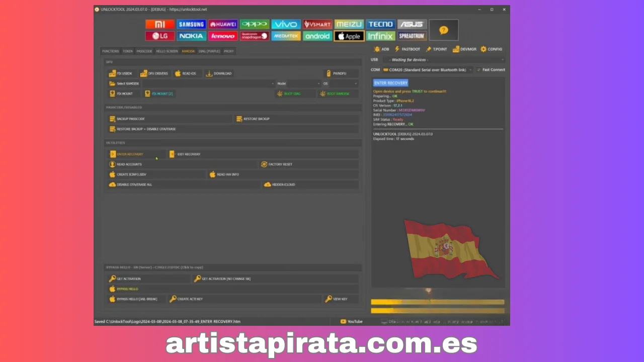
Task: Select the Nokia brand logo
Action: tap(191, 36)
